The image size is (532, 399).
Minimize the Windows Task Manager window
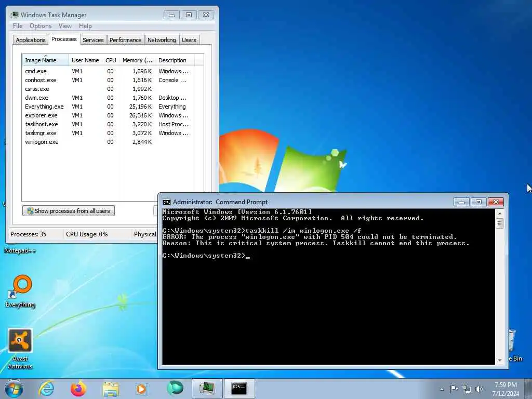171,15
